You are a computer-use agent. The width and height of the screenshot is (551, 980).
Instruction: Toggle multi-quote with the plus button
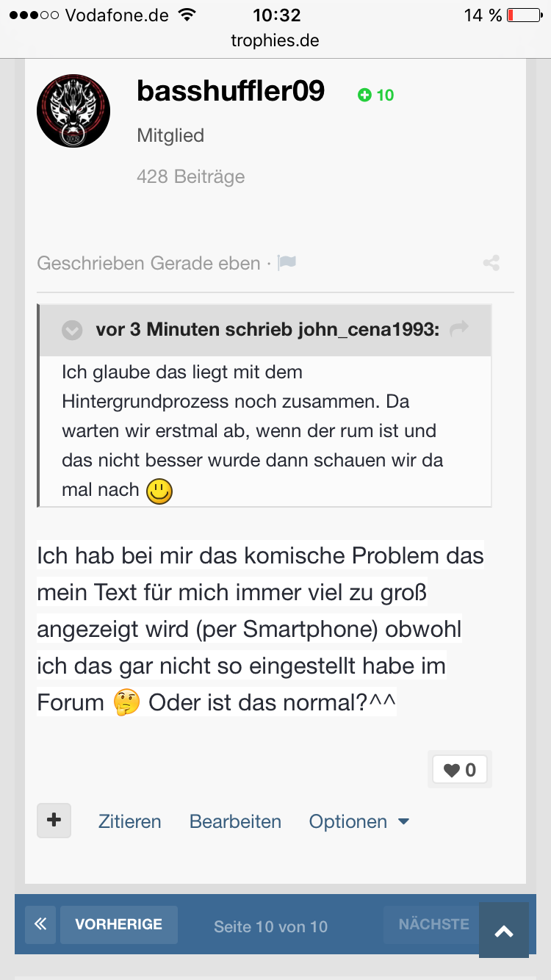54,820
